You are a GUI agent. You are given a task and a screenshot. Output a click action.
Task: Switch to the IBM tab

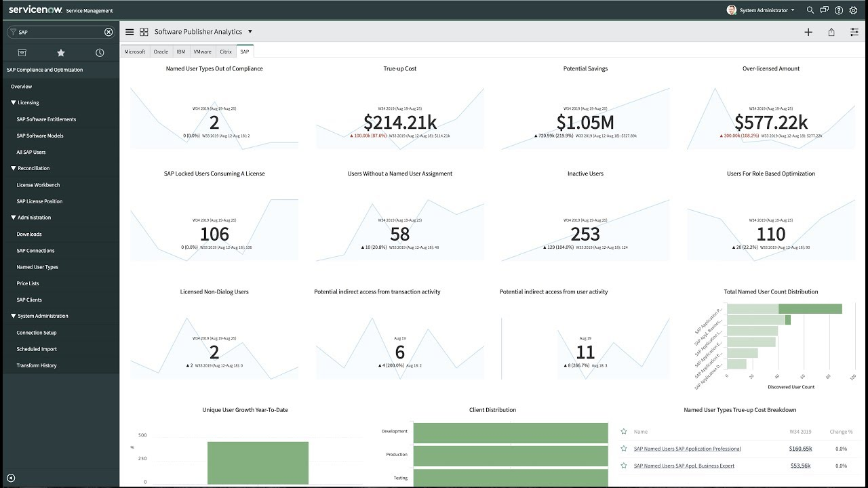[181, 52]
